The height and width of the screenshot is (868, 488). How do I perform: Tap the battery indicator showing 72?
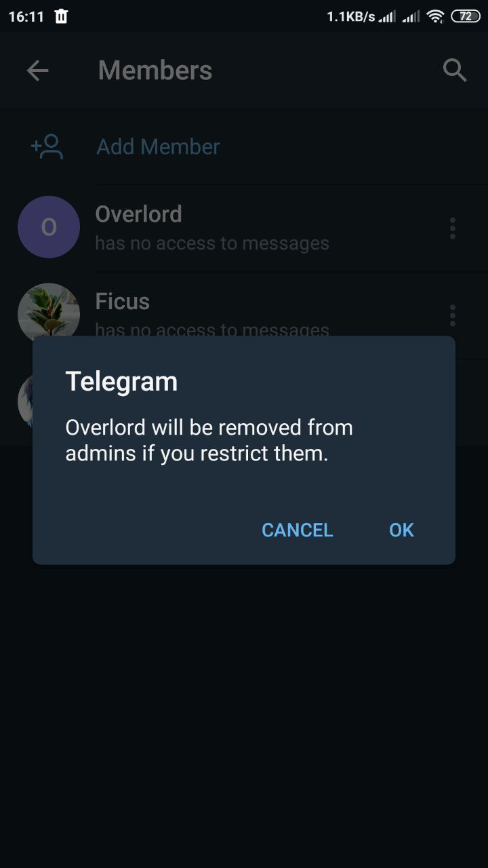pos(466,16)
